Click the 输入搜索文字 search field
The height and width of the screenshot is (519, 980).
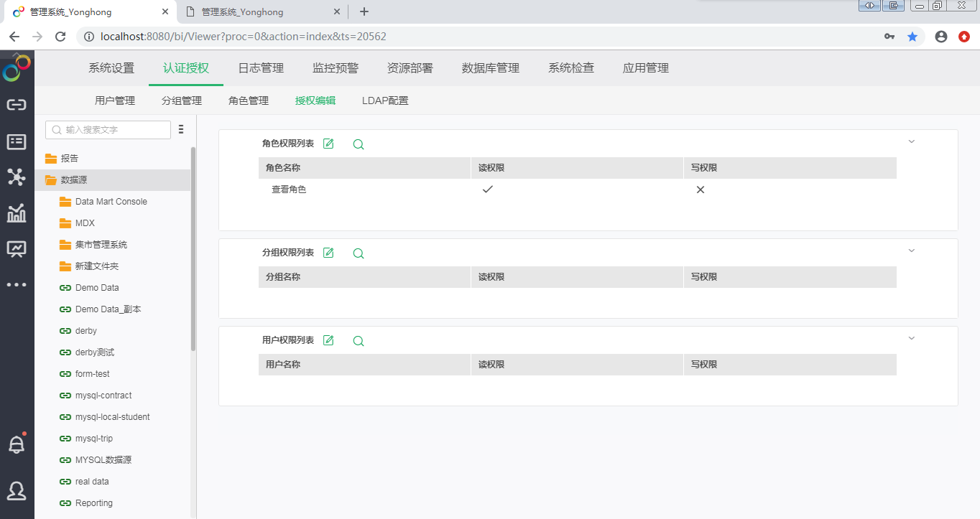[x=108, y=130]
